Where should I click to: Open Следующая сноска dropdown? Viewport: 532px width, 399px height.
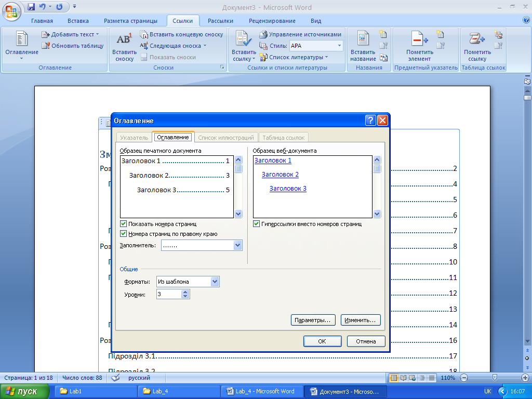pos(173,46)
